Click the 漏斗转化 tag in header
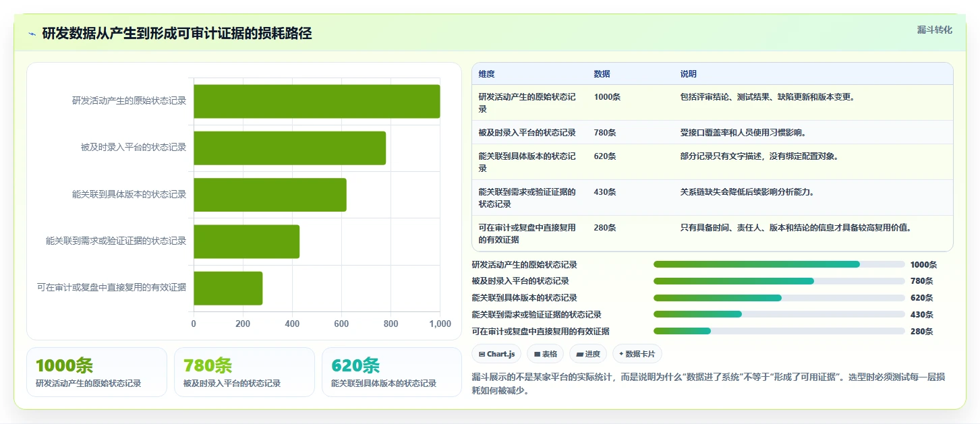The height and width of the screenshot is (424, 980). point(935,30)
